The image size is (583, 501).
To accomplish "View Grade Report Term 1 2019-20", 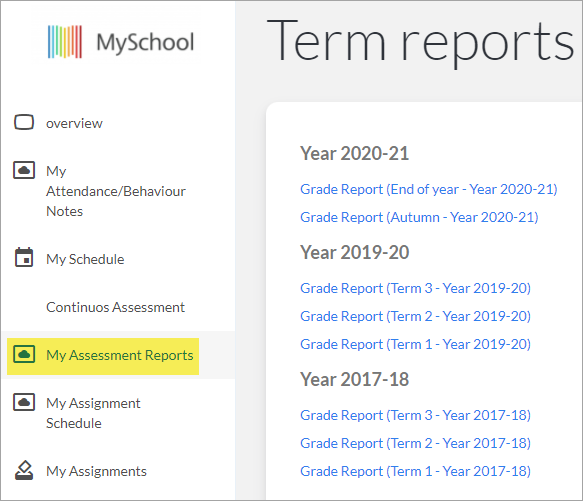I will [x=415, y=344].
